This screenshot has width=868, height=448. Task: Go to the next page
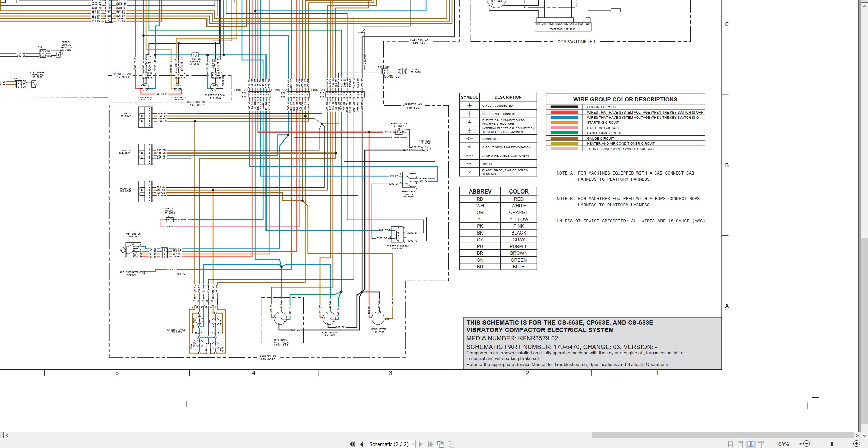click(421, 444)
